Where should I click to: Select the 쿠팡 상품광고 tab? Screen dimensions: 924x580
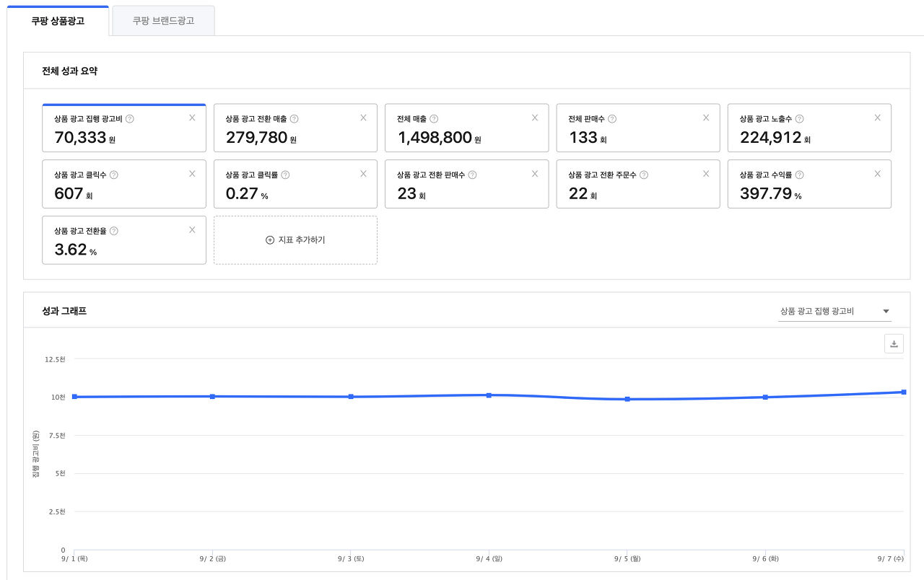[x=58, y=21]
